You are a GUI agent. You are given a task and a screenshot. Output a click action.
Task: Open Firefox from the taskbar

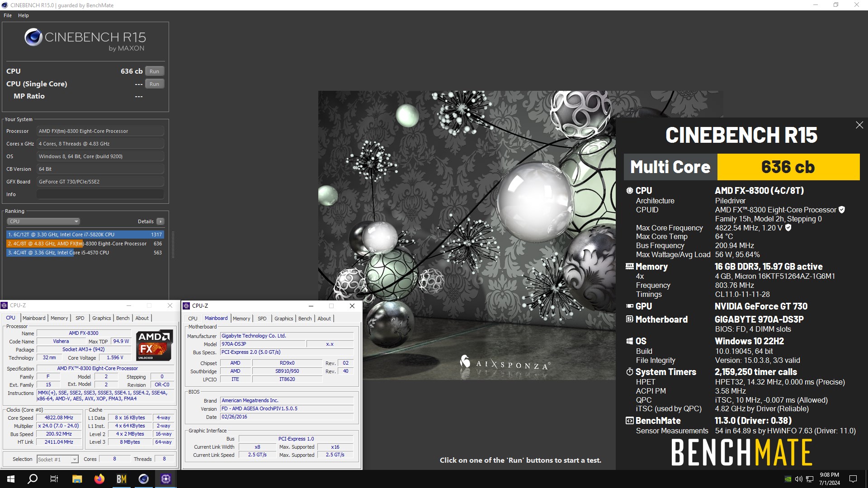(99, 479)
